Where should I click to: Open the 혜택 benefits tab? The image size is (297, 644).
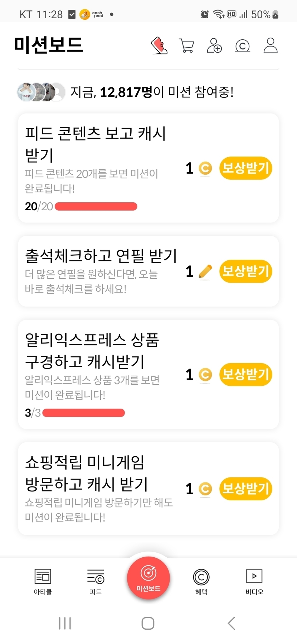(x=201, y=581)
